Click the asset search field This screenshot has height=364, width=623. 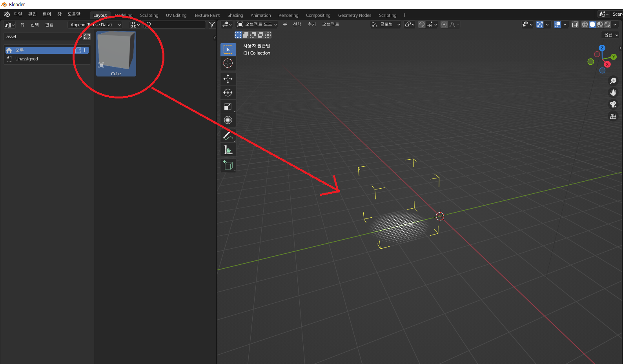coord(175,25)
